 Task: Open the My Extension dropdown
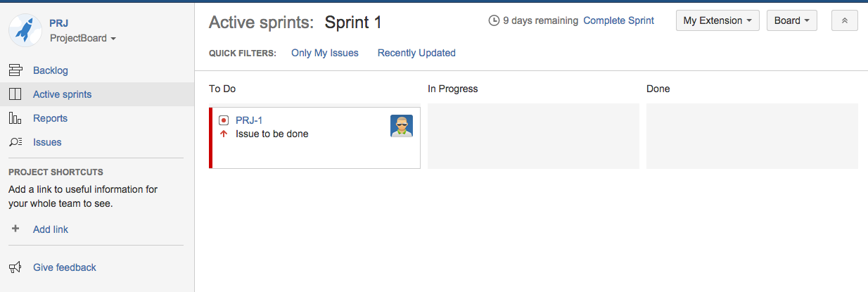click(717, 20)
